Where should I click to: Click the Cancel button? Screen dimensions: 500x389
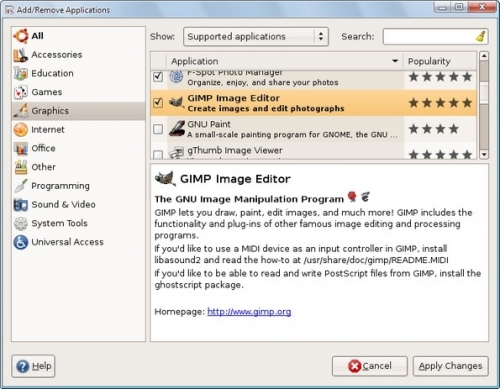tap(370, 366)
